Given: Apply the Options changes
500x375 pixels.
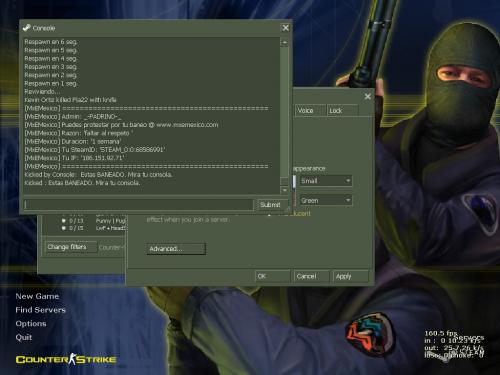Looking at the screenshot, I should (x=351, y=276).
